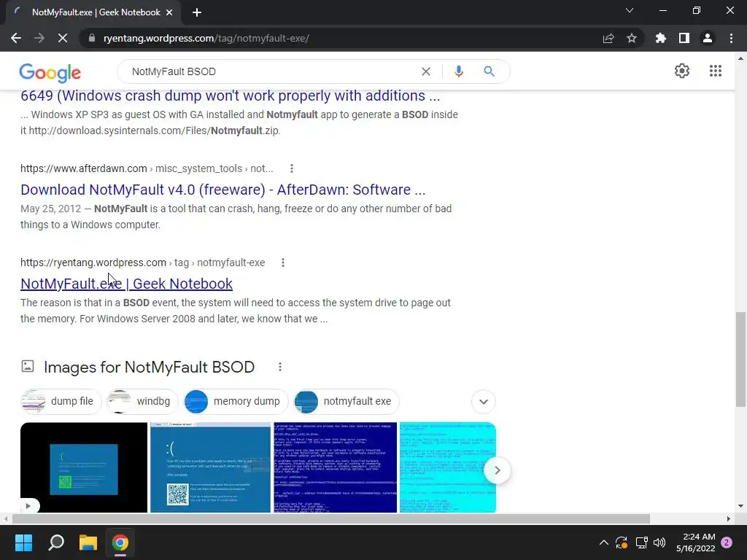Image resolution: width=747 pixels, height=560 pixels.
Task: Open more options for ryentang.wordpress.com result
Action: click(x=283, y=262)
